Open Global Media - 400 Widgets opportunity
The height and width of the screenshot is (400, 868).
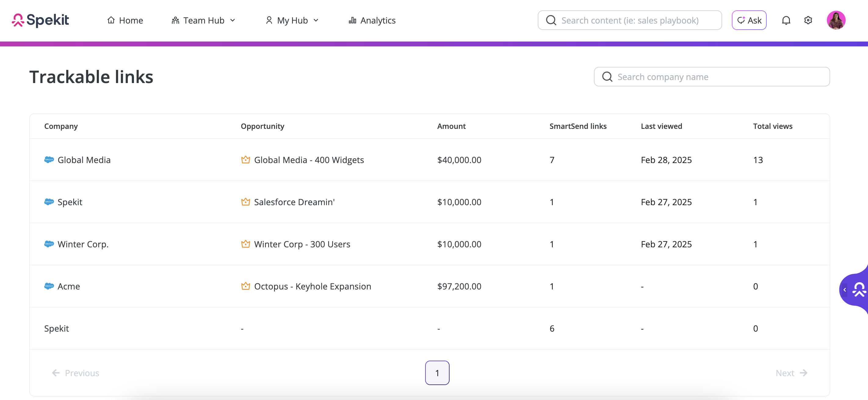click(309, 160)
